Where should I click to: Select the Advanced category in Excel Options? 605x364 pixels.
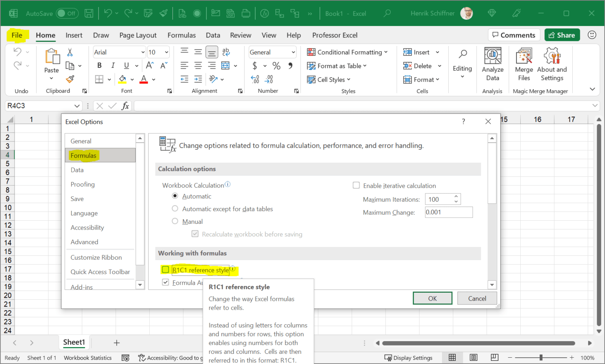pos(84,241)
